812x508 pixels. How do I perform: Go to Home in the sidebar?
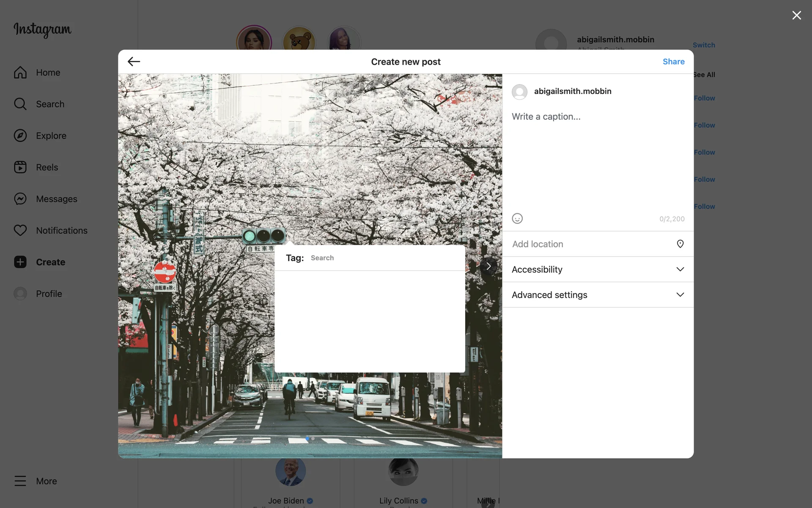pyautogui.click(x=48, y=72)
